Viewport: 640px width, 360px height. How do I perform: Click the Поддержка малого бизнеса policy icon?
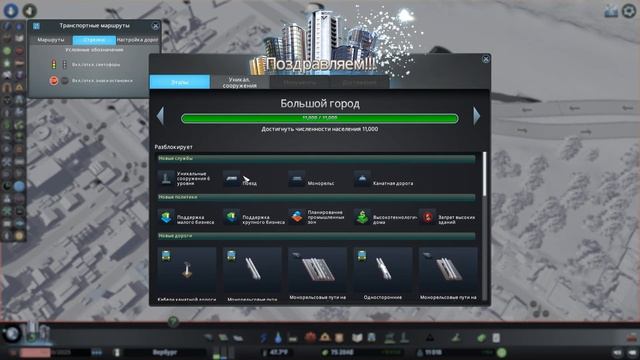166,217
